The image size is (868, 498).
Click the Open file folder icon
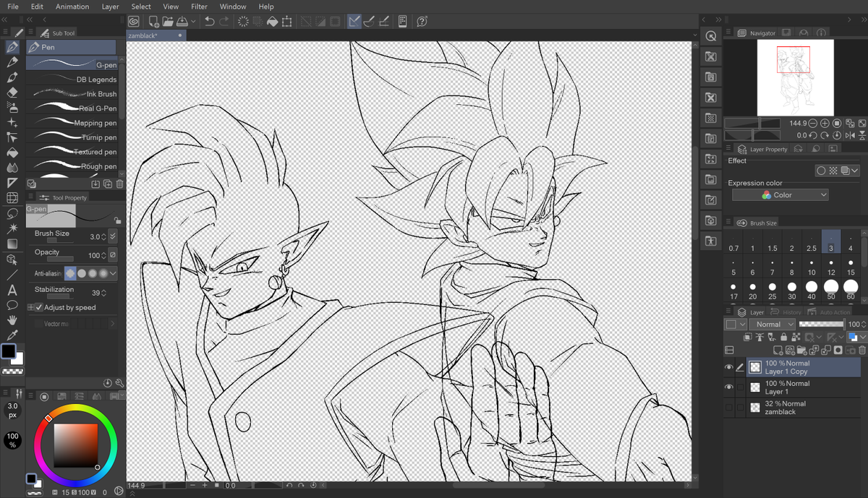click(x=168, y=22)
